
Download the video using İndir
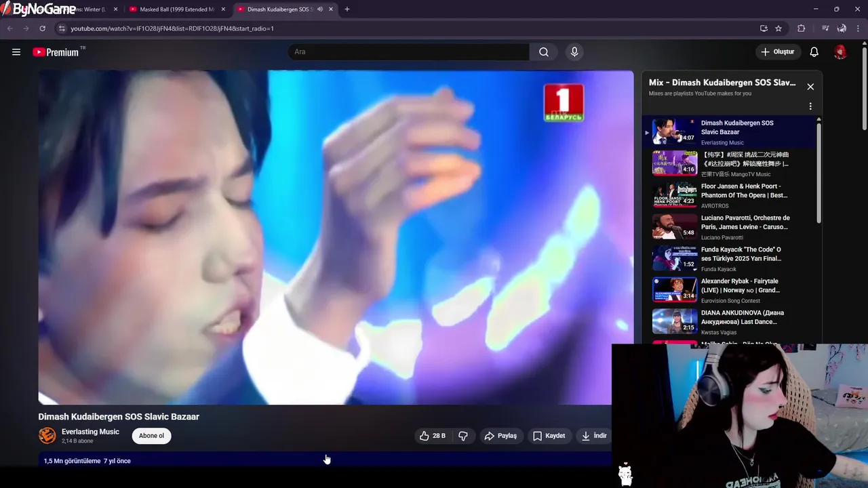point(594,436)
